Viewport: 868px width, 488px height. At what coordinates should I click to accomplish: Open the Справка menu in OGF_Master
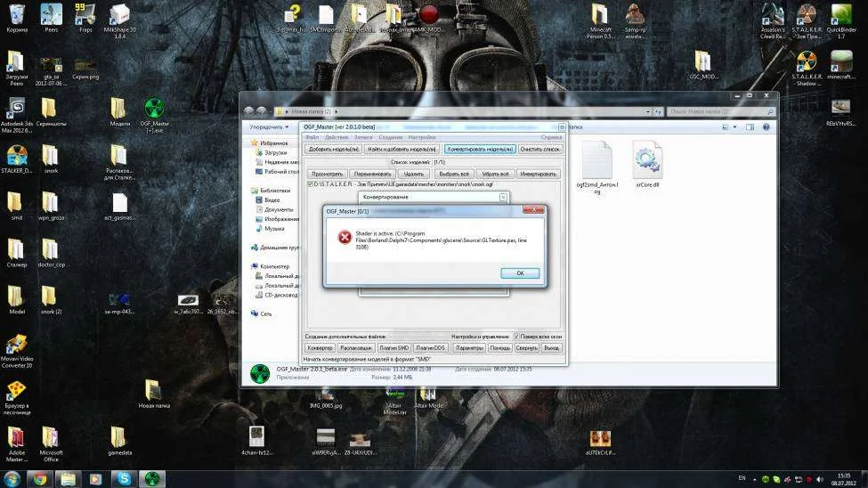pyautogui.click(x=551, y=137)
